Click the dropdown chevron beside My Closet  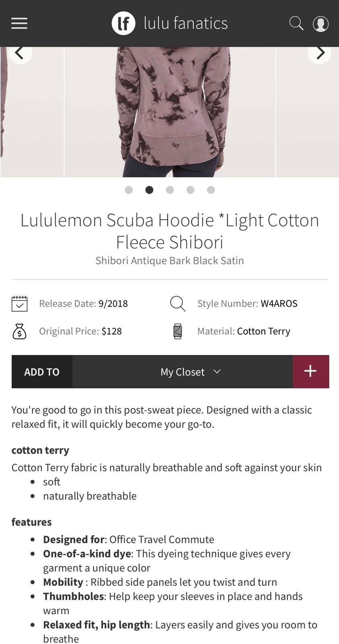click(x=217, y=371)
